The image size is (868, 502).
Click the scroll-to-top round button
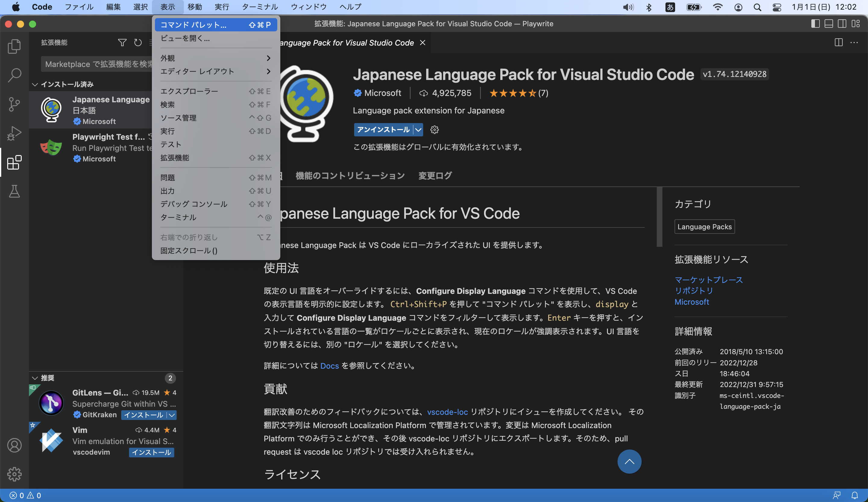[x=629, y=461]
